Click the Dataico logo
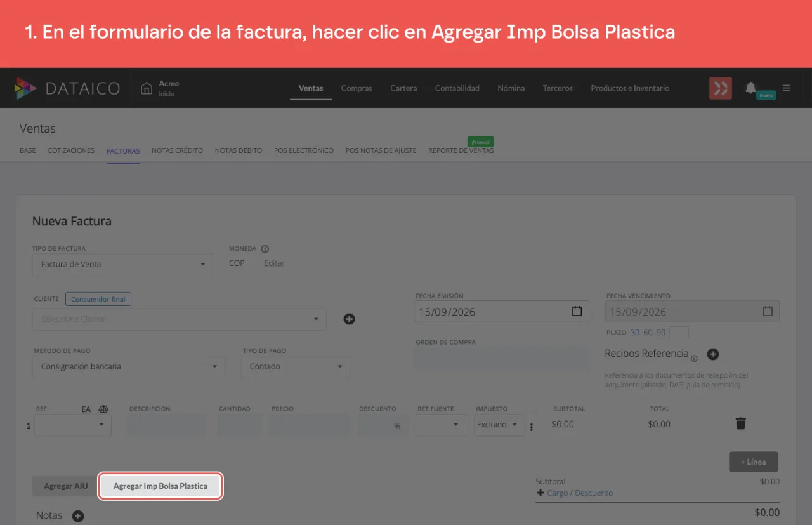812x525 pixels. [x=67, y=88]
